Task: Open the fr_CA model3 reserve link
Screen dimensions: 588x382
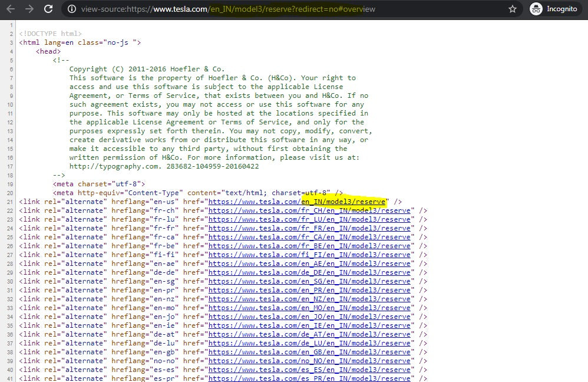Action: 310,237
